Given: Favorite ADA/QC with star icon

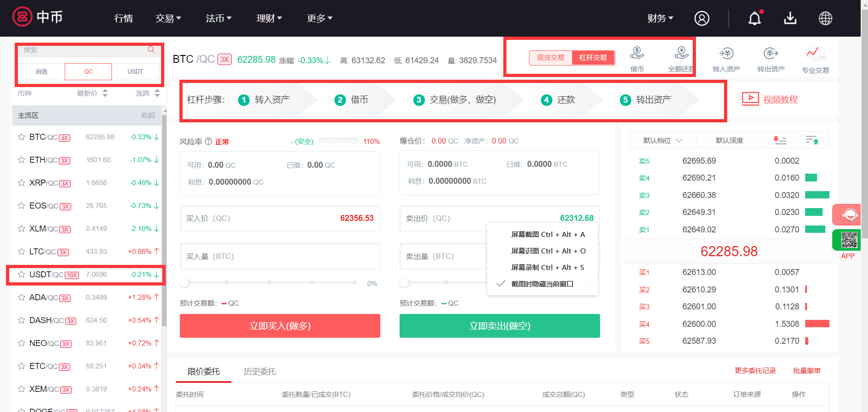Looking at the screenshot, I should (x=21, y=297).
